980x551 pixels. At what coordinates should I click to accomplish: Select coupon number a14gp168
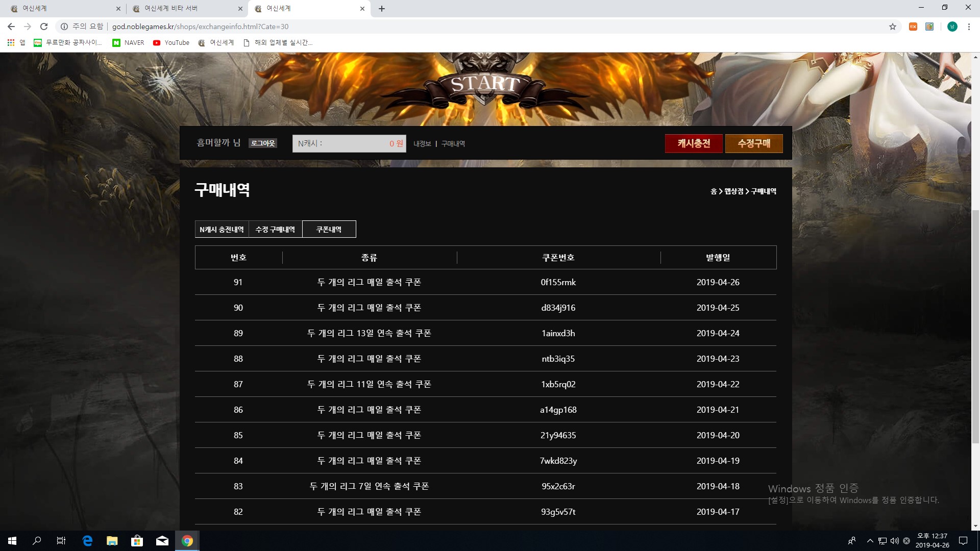point(558,410)
